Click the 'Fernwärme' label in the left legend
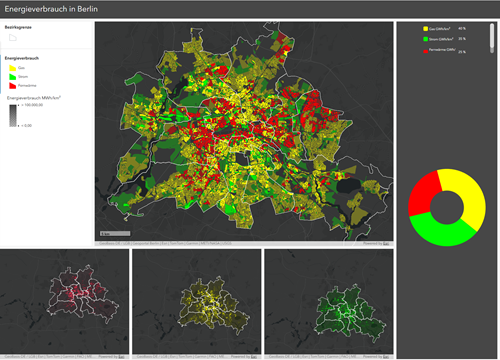Image resolution: width=500 pixels, height=360 pixels. (x=27, y=86)
